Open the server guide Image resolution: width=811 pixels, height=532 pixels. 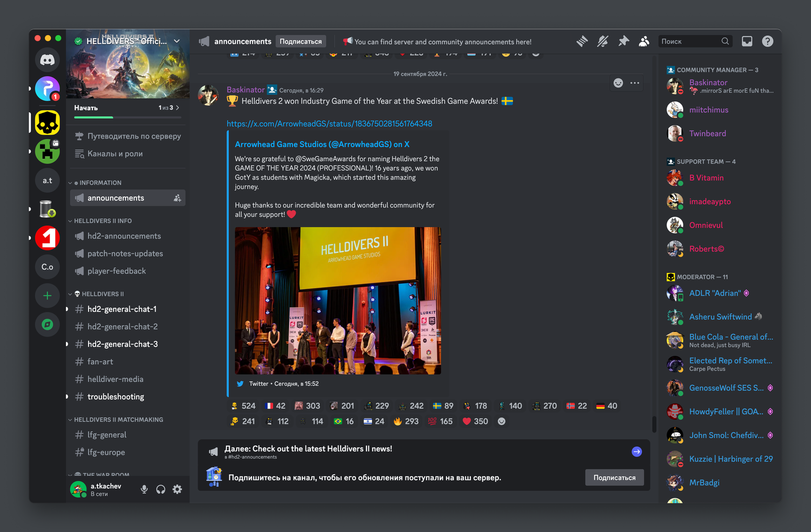128,136
